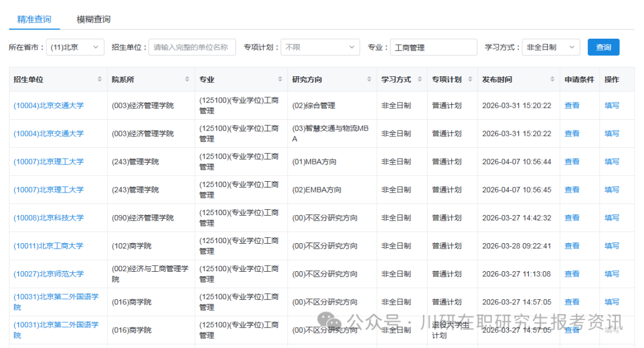Sort results by 发布时间 column

553,78
